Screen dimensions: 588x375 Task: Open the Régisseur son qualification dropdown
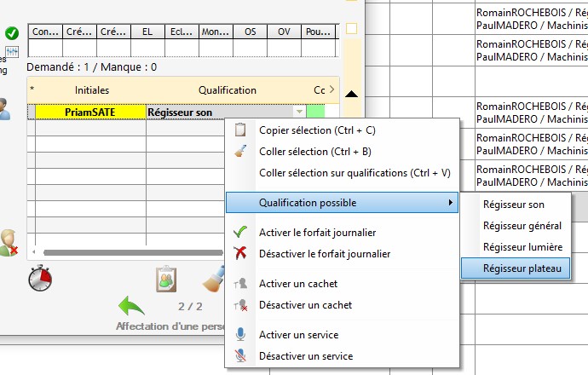point(298,112)
